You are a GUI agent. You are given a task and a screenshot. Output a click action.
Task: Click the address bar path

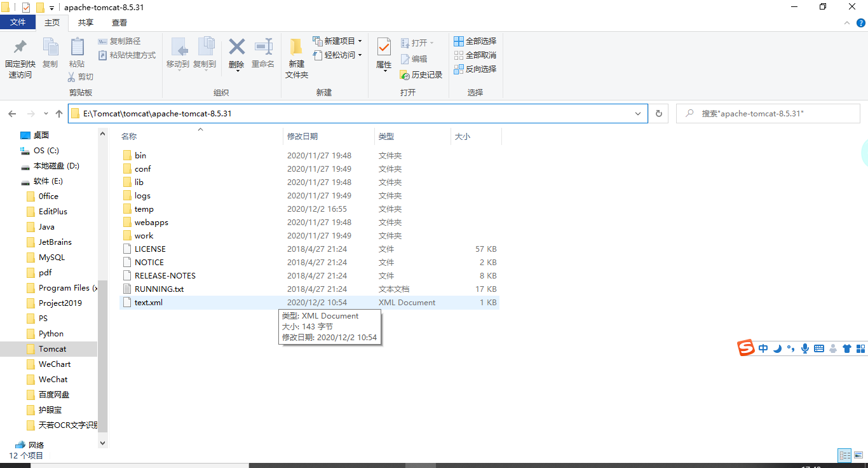(x=158, y=114)
